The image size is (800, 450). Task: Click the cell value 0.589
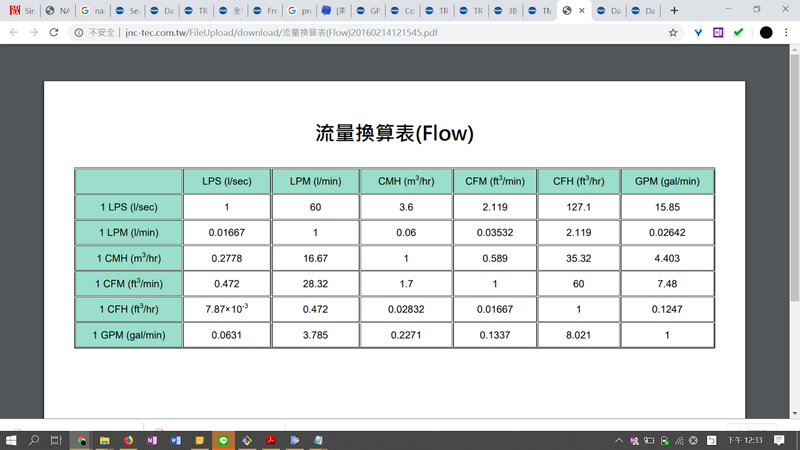click(495, 258)
